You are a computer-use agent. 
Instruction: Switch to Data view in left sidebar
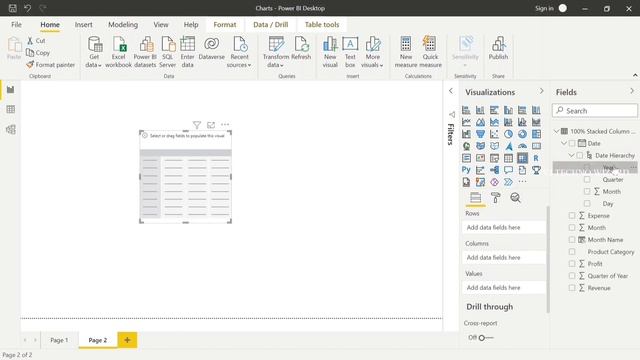(11, 109)
